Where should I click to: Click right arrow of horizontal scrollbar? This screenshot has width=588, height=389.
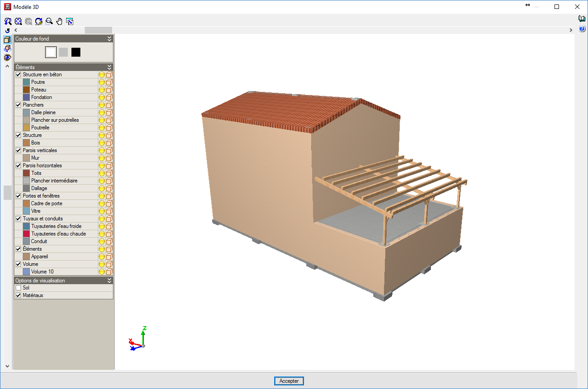(x=571, y=30)
